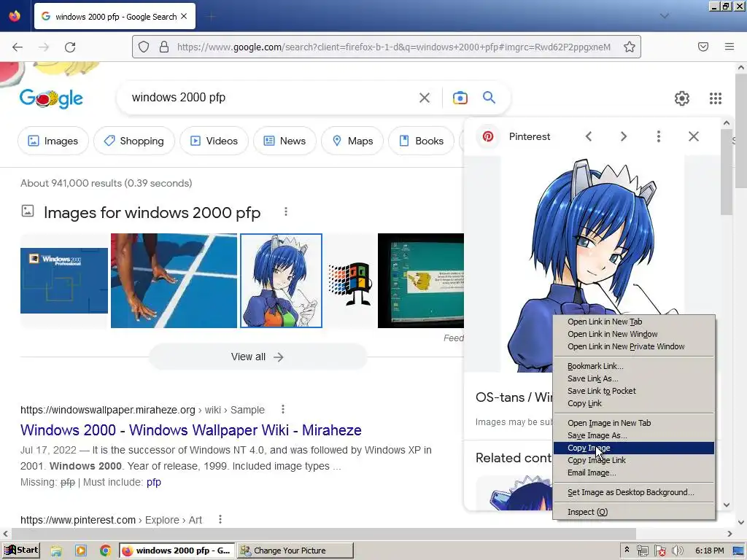Open more options for Miraheze result
747x560 pixels.
pos(283,409)
